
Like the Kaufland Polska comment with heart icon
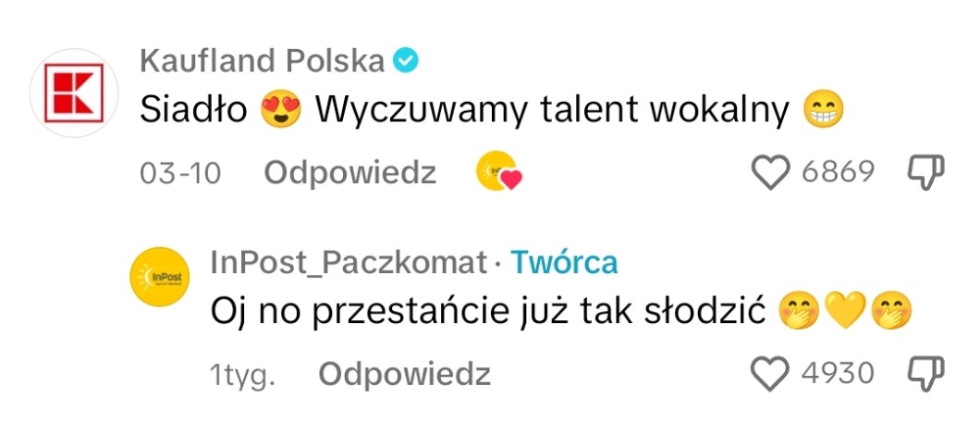[x=771, y=173]
